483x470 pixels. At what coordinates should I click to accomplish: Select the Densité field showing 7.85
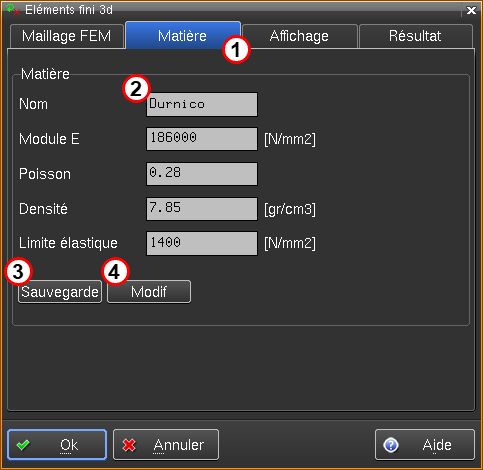tap(202, 209)
